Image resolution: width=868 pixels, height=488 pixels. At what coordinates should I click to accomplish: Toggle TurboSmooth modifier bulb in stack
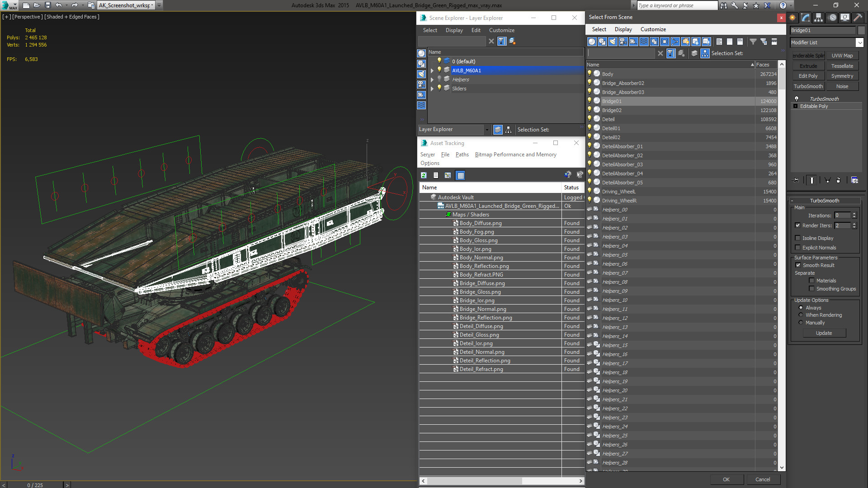(797, 99)
